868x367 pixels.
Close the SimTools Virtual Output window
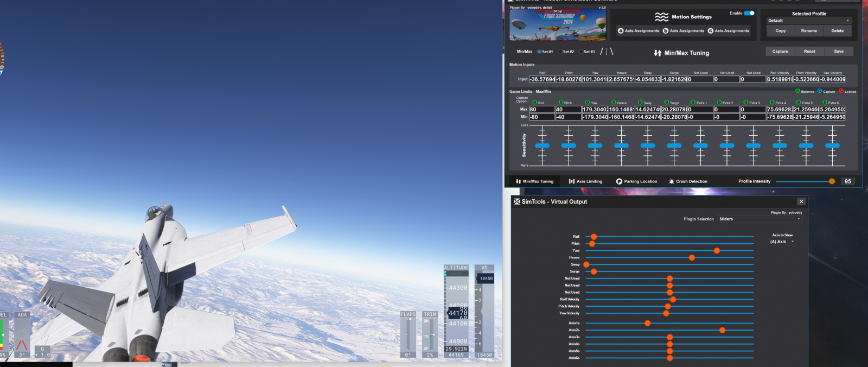coord(801,201)
